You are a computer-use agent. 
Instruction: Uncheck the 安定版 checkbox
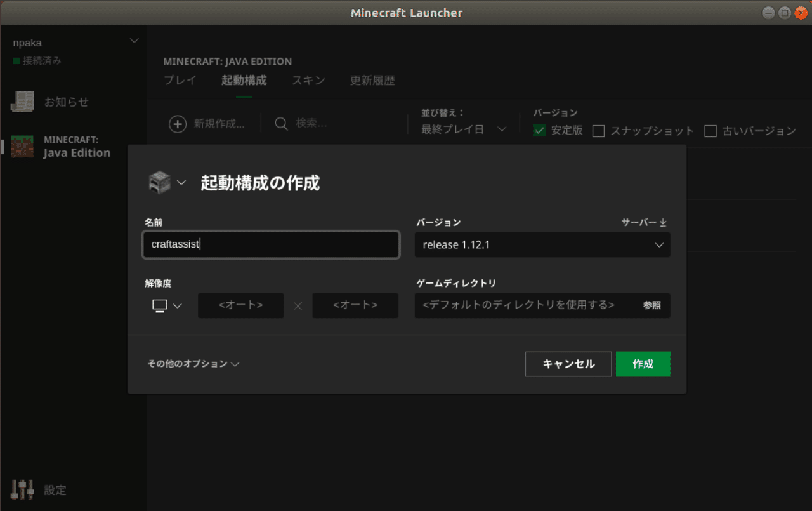539,130
